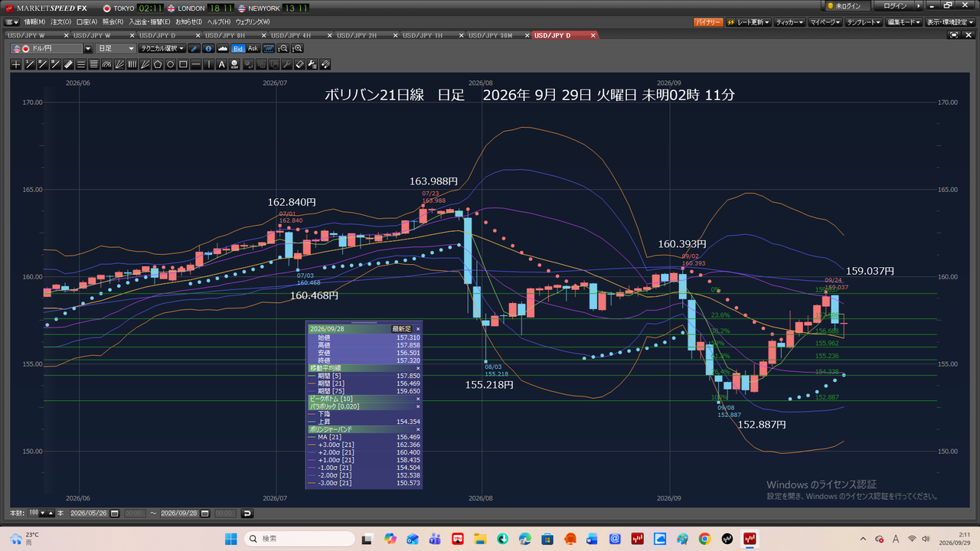Screen dimensions: 980x551
Task: Select the rectangle drawing tool
Action: [x=184, y=64]
